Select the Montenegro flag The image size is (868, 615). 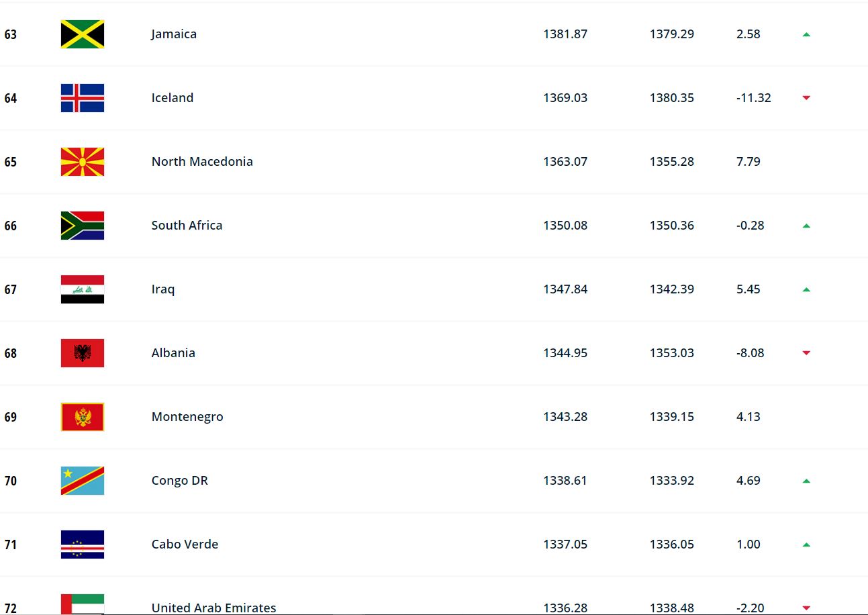point(83,417)
